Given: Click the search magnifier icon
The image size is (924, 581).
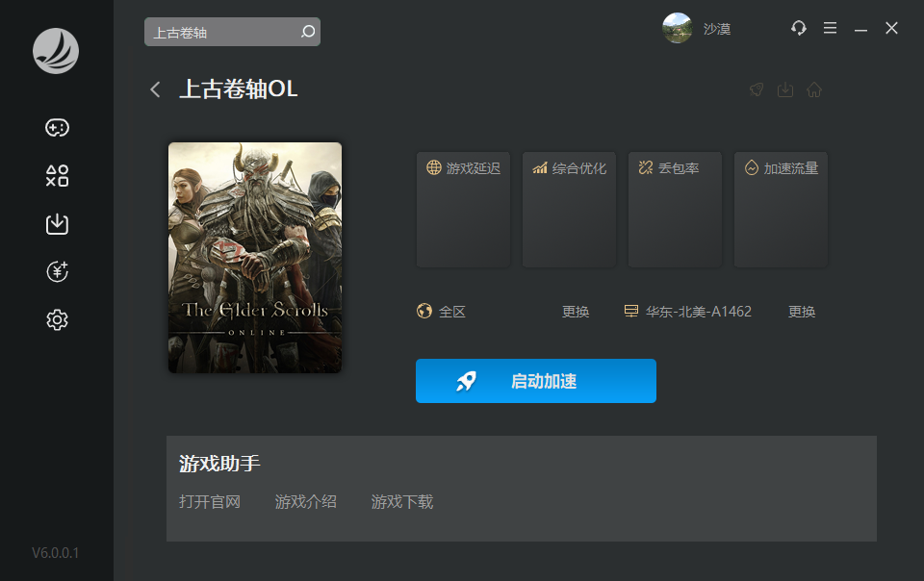Looking at the screenshot, I should (308, 32).
